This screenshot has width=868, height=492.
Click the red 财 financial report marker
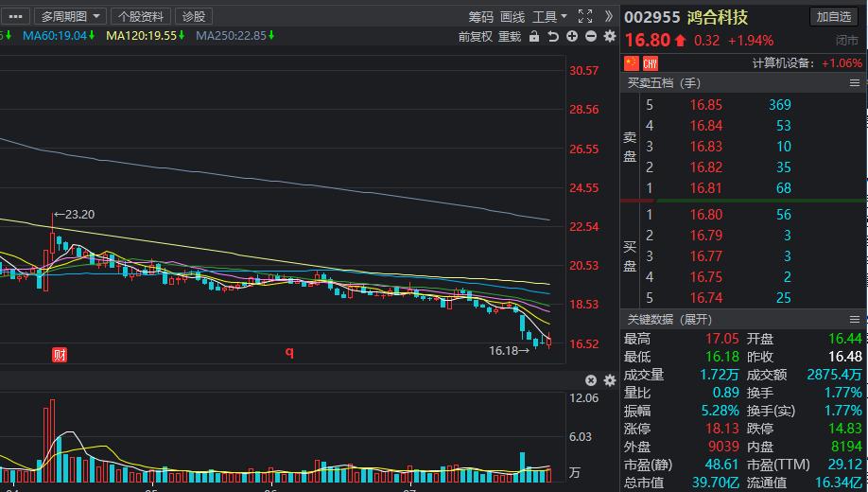click(60, 355)
